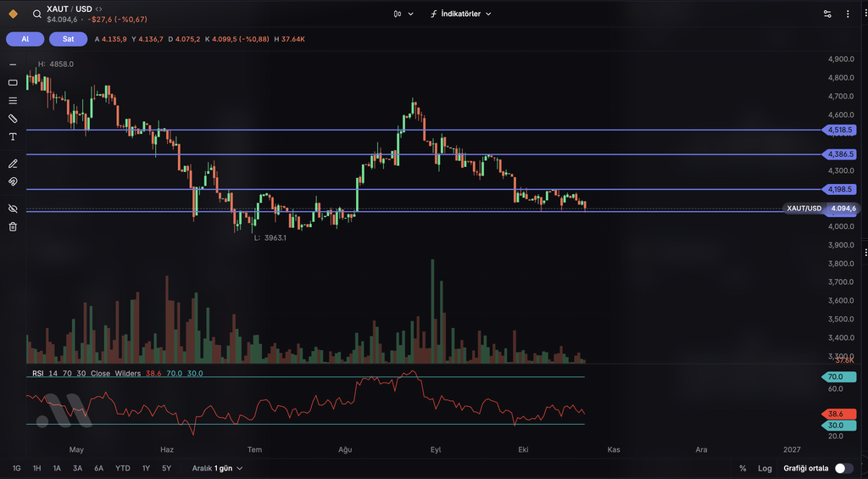This screenshot has height=479, width=868.
Task: Click the RSI indicator legend label
Action: (37, 373)
